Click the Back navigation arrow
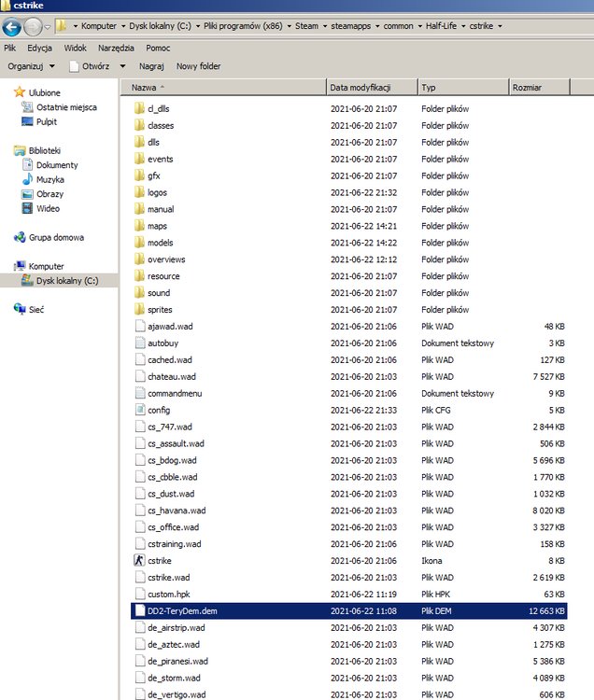This screenshot has width=594, height=700. pos(11,27)
